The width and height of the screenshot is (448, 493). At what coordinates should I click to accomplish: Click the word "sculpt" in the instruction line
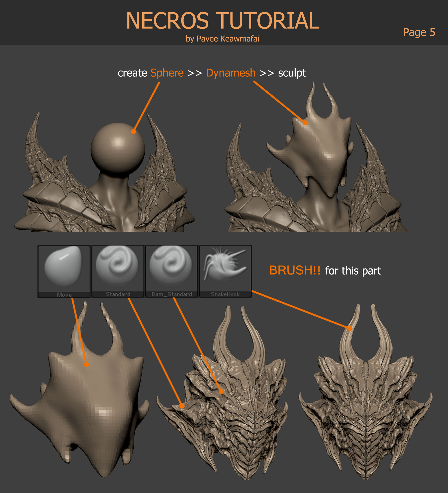coord(292,73)
